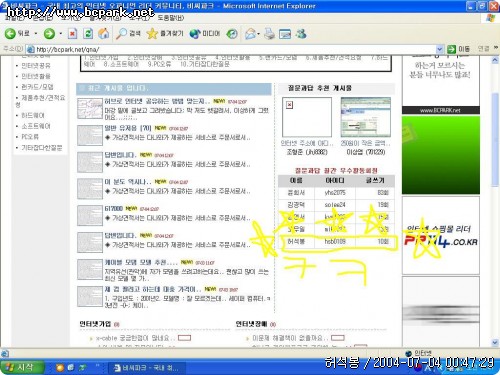Screen dimensions: 500x375
Task: Click the Refresh page icon
Action: tap(88, 34)
